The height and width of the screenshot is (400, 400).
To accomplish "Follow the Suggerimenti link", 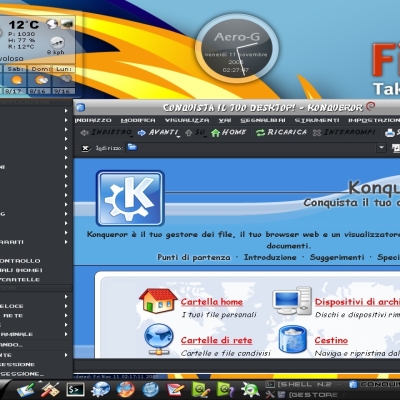I will pyautogui.click(x=337, y=257).
